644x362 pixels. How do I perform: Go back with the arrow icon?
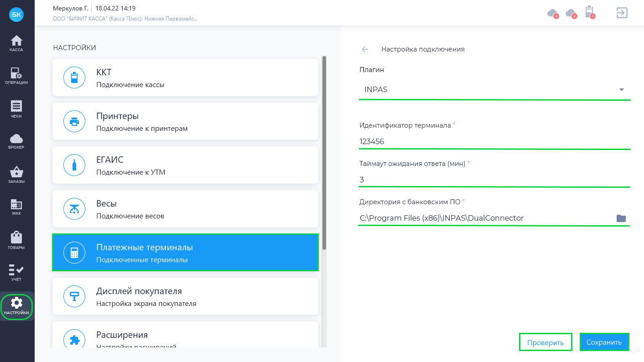[x=364, y=49]
